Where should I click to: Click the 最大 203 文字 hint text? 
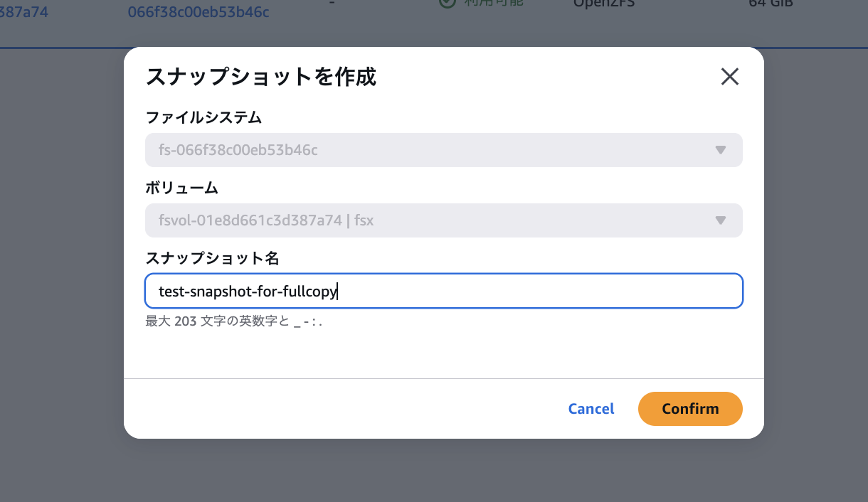[234, 321]
